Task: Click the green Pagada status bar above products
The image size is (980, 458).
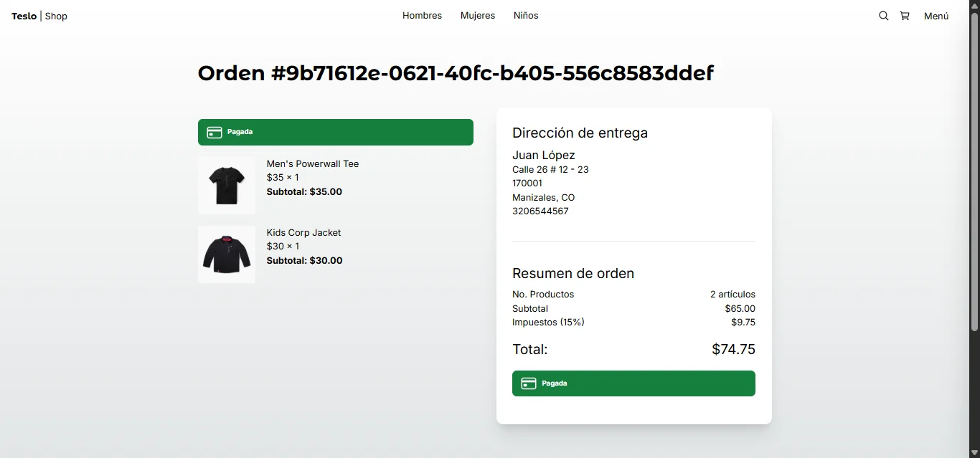Action: point(336,133)
